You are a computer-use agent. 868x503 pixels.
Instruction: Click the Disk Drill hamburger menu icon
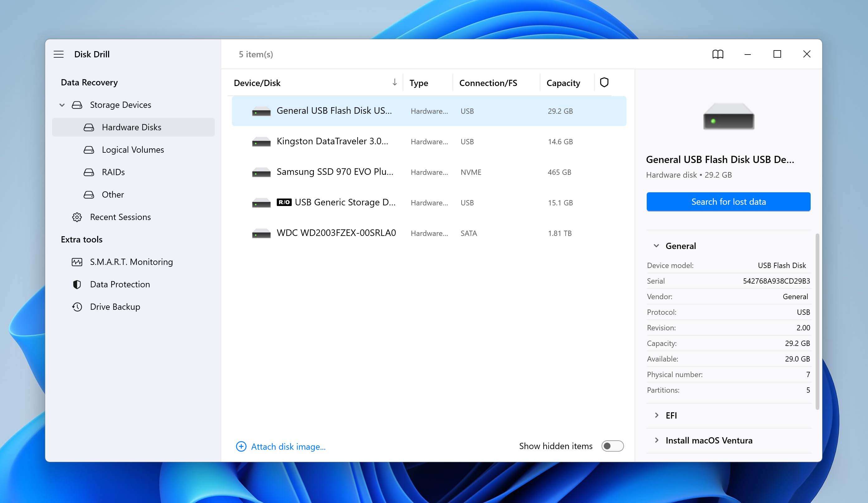coord(59,54)
